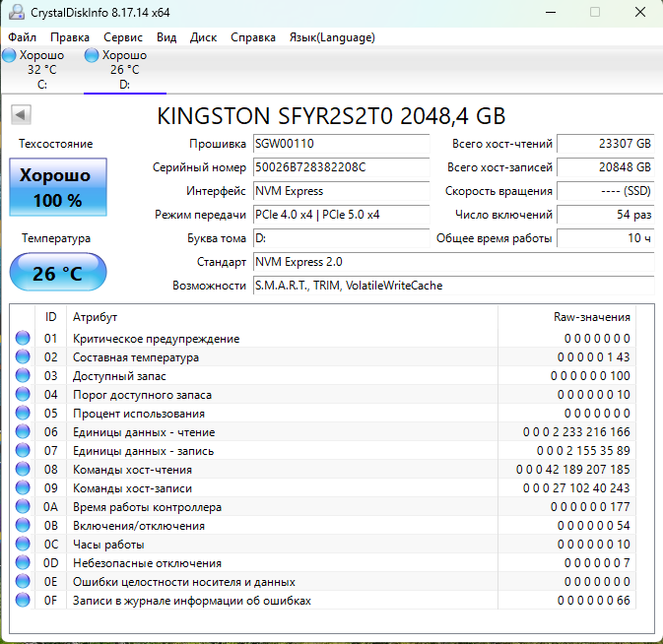The image size is (663, 644).
Task: Open the Диск menu
Action: coord(203,37)
